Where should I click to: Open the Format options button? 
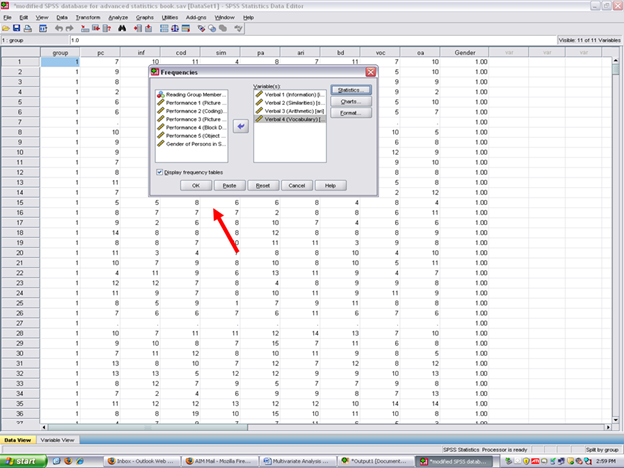coord(350,113)
